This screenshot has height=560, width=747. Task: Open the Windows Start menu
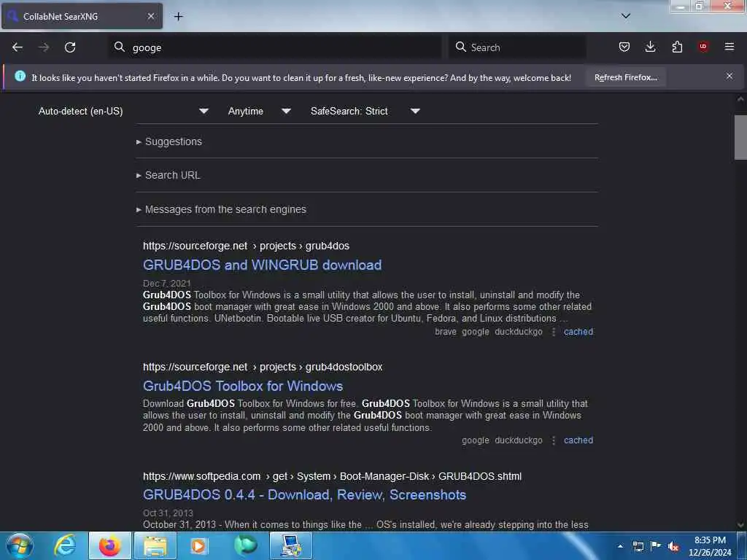pos(20,545)
